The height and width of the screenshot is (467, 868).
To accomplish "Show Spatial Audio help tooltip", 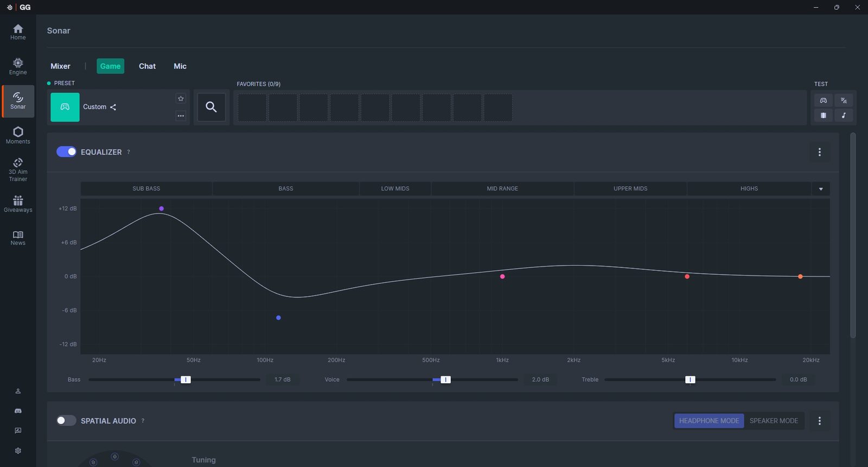I will [143, 421].
